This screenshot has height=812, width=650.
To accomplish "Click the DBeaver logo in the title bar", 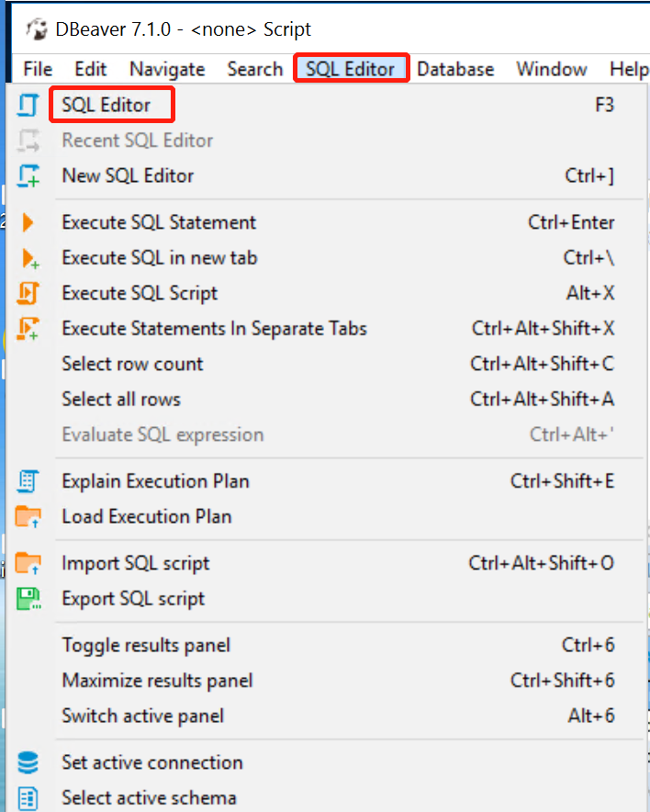I will click(37, 28).
